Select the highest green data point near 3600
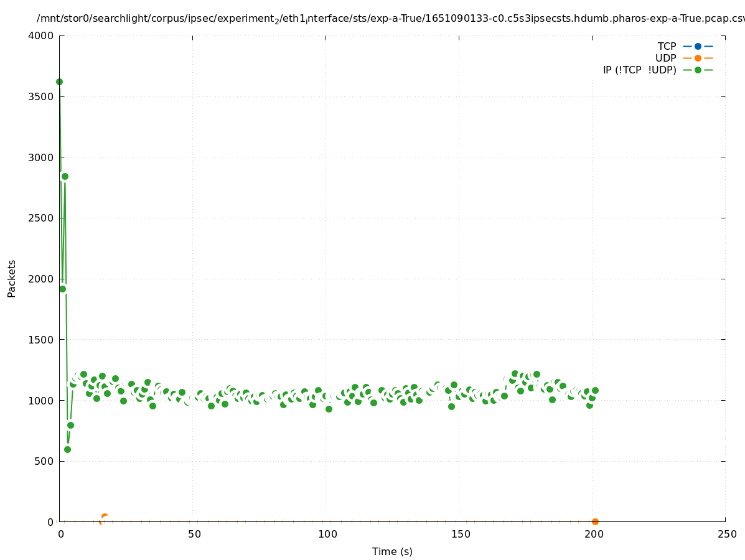This screenshot has height=560, width=745. click(x=59, y=82)
